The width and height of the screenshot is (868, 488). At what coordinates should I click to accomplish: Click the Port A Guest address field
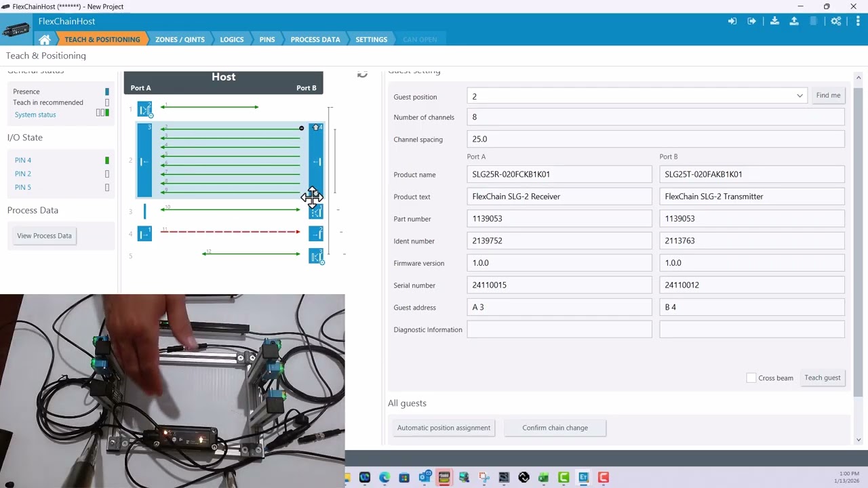559,307
